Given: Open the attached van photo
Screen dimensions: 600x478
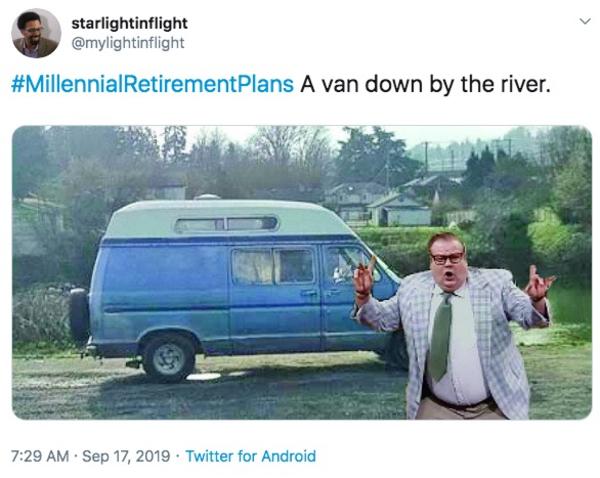Looking at the screenshot, I should coord(302,272).
